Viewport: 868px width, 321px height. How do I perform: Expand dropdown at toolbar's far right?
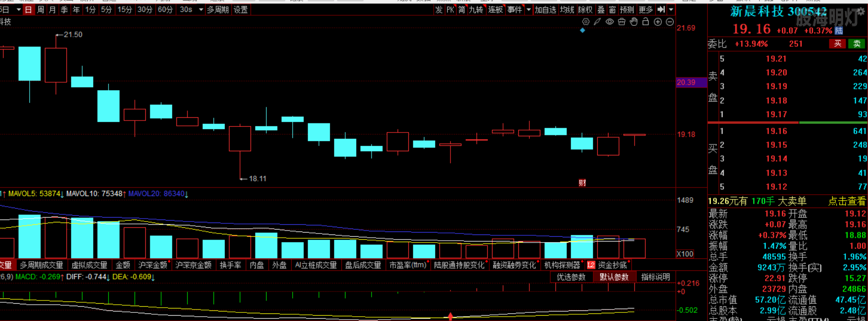671,10
